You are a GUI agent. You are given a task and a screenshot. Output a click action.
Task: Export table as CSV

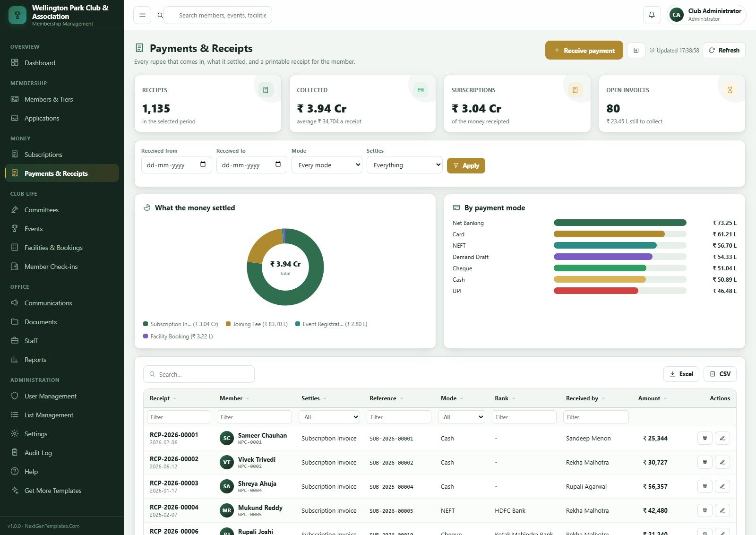point(720,374)
